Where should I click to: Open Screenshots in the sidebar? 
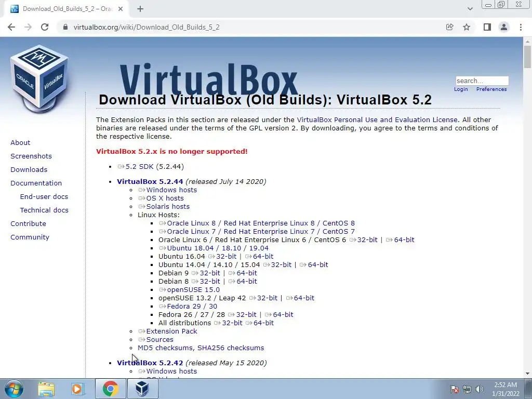pyautogui.click(x=31, y=156)
